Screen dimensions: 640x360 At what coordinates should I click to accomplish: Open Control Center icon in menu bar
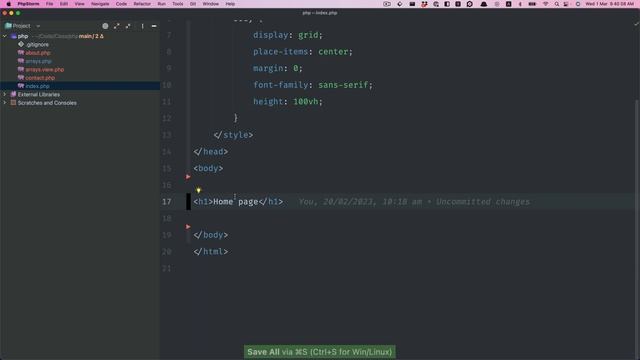tap(566, 4)
